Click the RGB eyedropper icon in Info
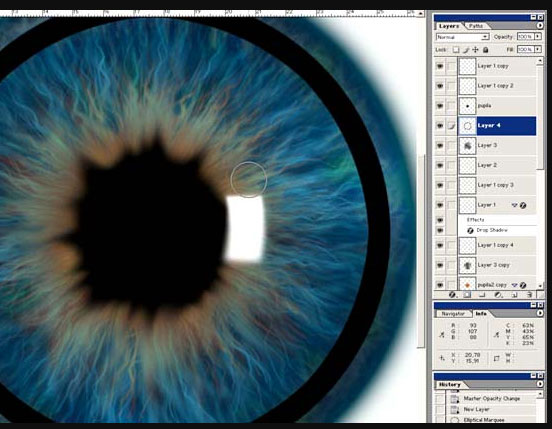This screenshot has height=429, width=552. (442, 334)
